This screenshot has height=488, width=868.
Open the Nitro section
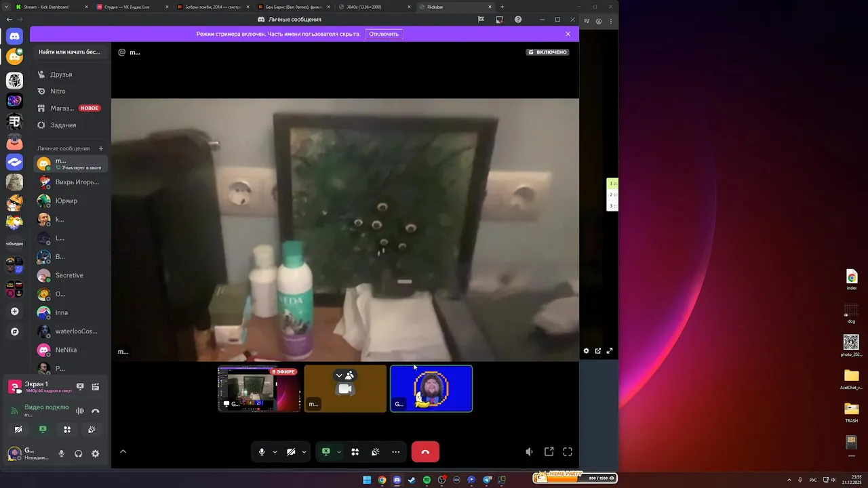(x=70, y=91)
